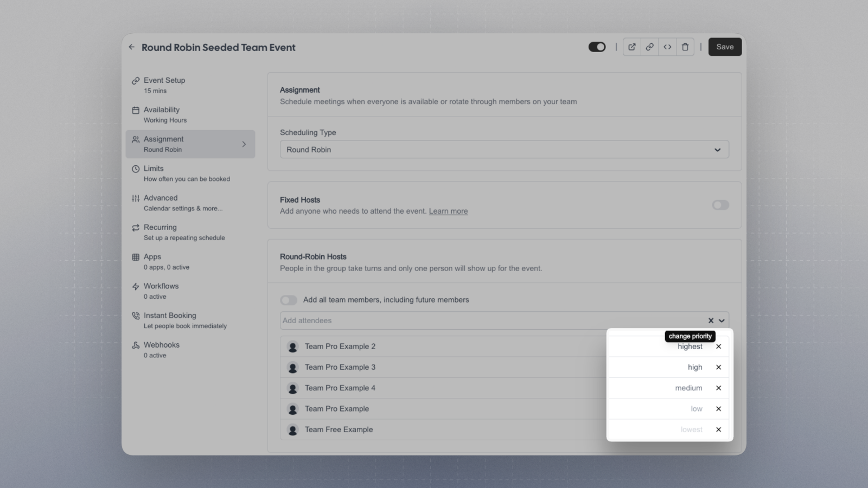The height and width of the screenshot is (488, 868).
Task: Change priority labeled high
Action: tap(695, 367)
